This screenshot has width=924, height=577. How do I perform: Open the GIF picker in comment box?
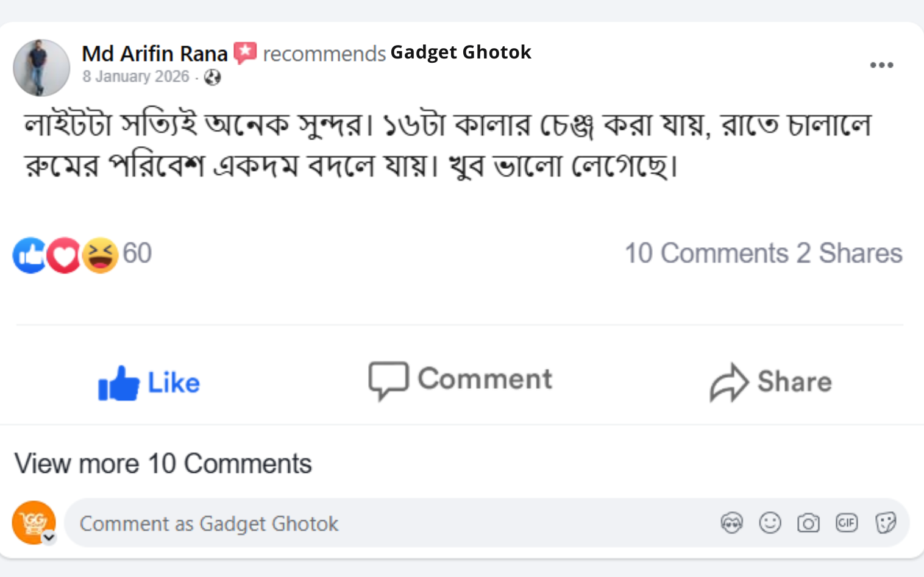click(x=847, y=523)
